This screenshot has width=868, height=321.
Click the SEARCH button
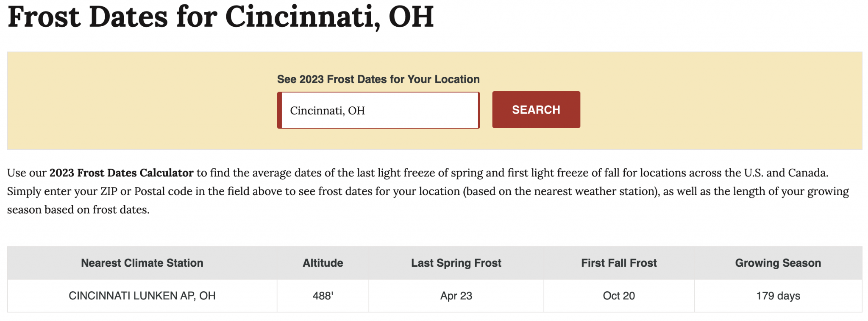click(x=536, y=109)
